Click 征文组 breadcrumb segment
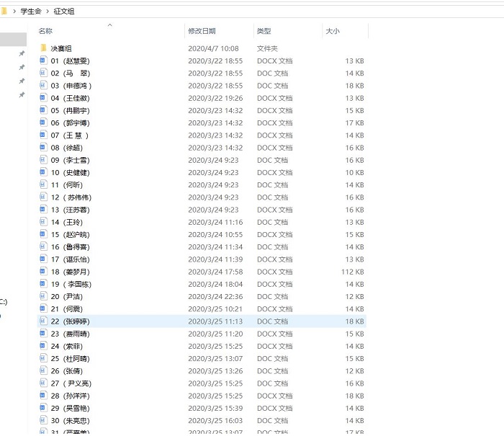This screenshot has width=504, height=436. tap(64, 11)
